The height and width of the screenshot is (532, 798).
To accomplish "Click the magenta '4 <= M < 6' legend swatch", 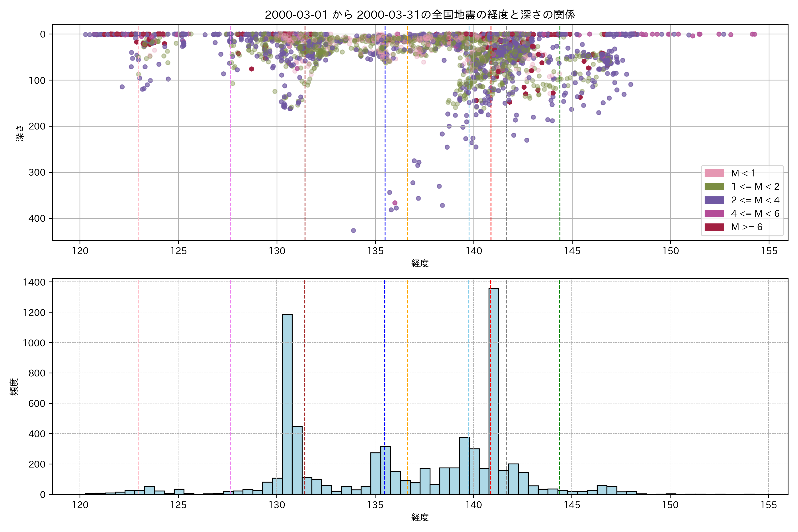I will pos(714,213).
